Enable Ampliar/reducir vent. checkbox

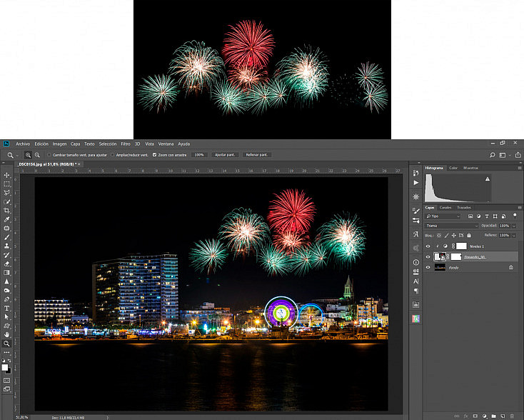[112, 155]
